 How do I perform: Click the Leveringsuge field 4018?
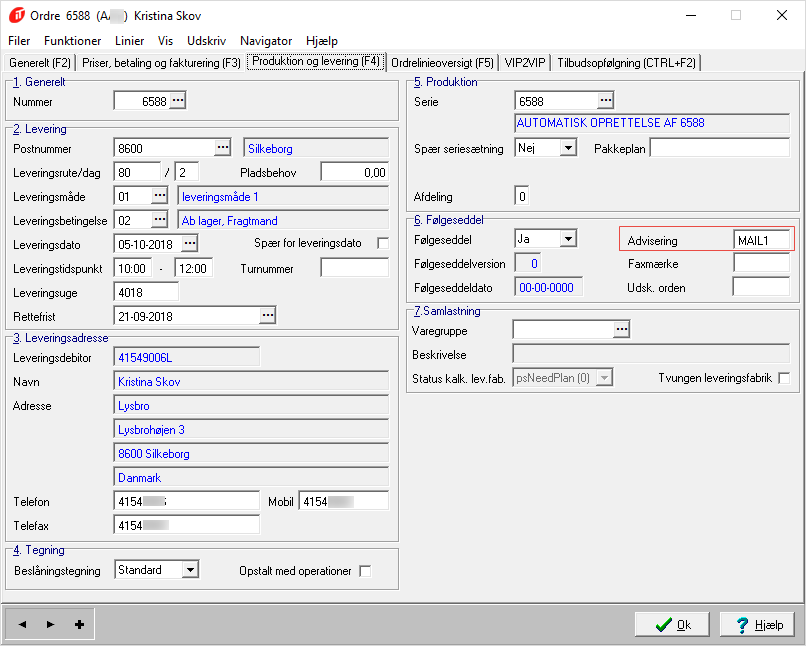[x=146, y=292]
